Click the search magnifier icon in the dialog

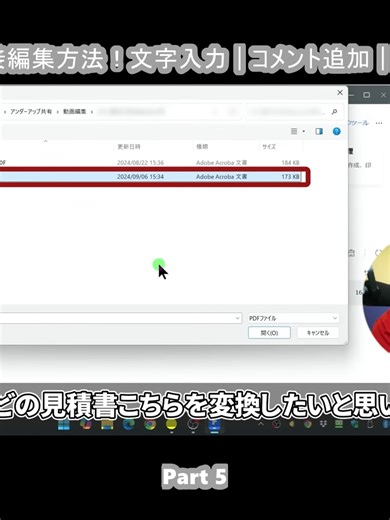(334, 112)
